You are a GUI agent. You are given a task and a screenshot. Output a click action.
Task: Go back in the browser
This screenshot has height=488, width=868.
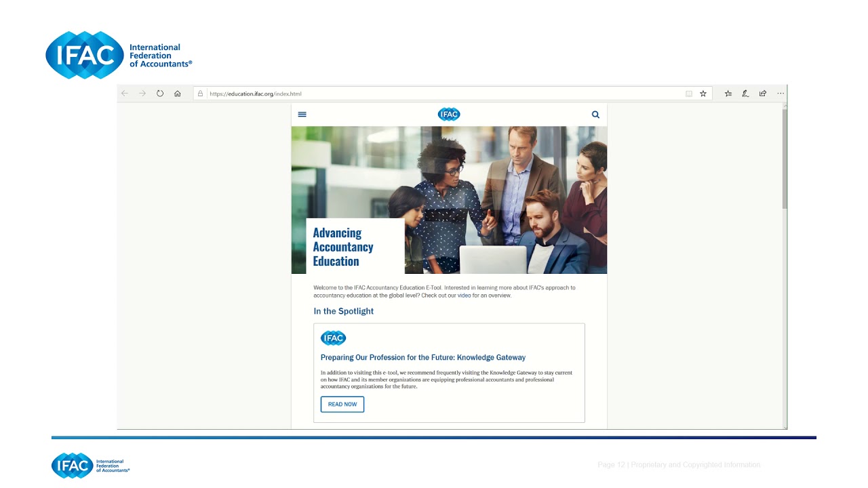[x=125, y=94]
